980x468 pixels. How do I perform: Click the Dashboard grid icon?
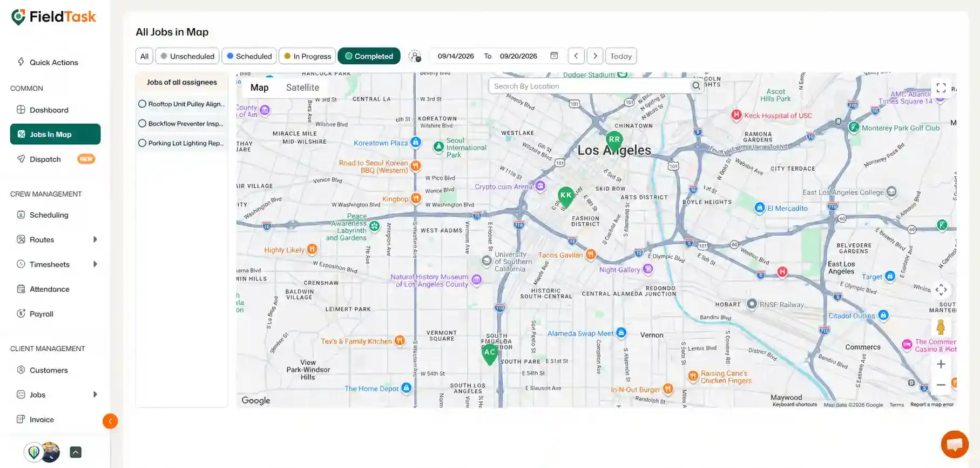[x=21, y=110]
